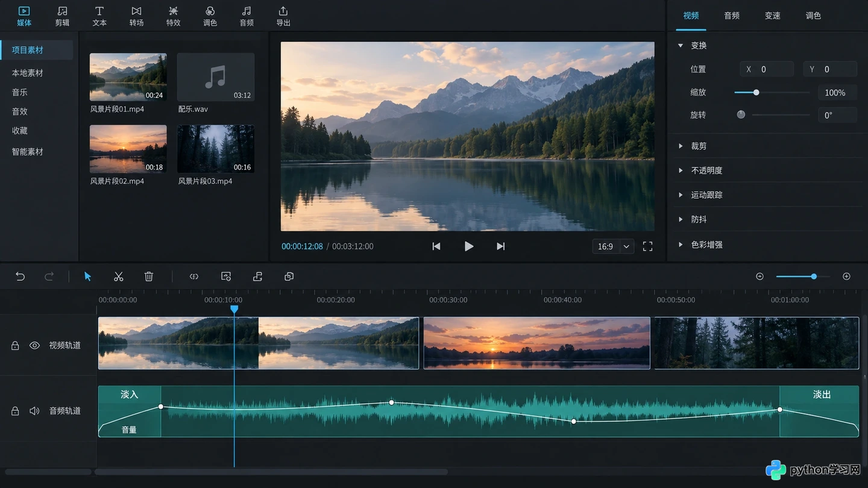868x488 pixels.
Task: Switch to the 音频 properties tab
Action: (x=732, y=16)
